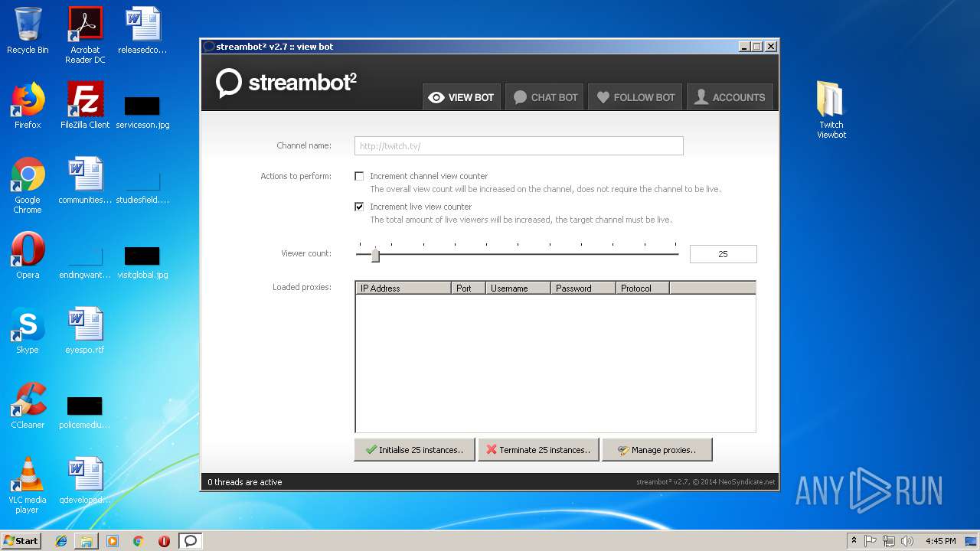Image resolution: width=980 pixels, height=551 pixels.
Task: Click Terminate 25 instances button
Action: 538,450
